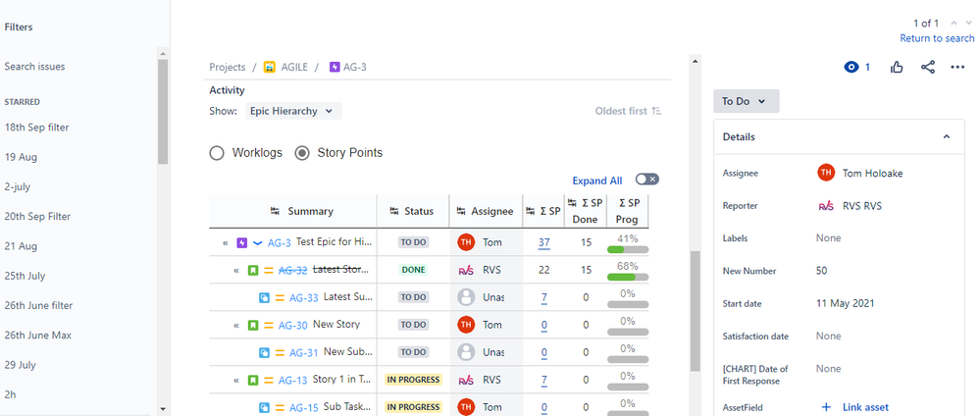Screen dimensions: 980x416
Task: Click the 41% progress bar for AG-3
Action: pyautogui.click(x=628, y=249)
